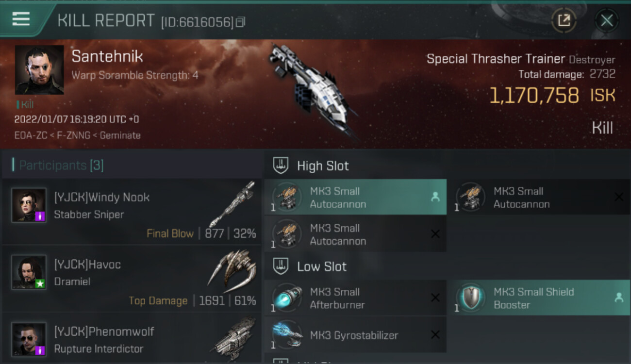
Task: View Havoc's pilot portrait
Action: [x=29, y=272]
